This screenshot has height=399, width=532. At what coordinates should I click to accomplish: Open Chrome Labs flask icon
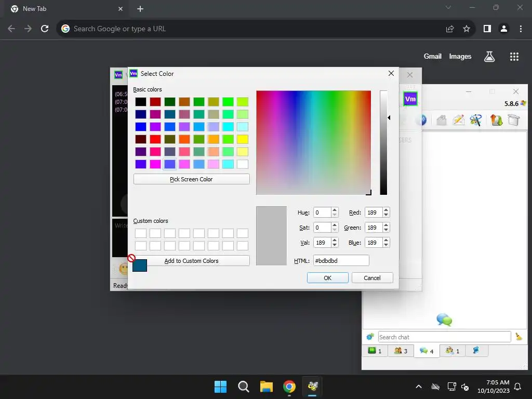489,57
